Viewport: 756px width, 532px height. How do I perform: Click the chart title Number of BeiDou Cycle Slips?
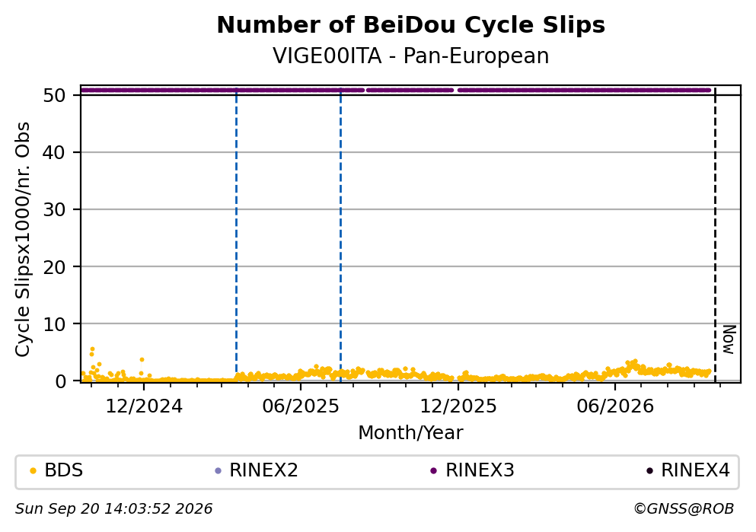pyautogui.click(x=411, y=25)
